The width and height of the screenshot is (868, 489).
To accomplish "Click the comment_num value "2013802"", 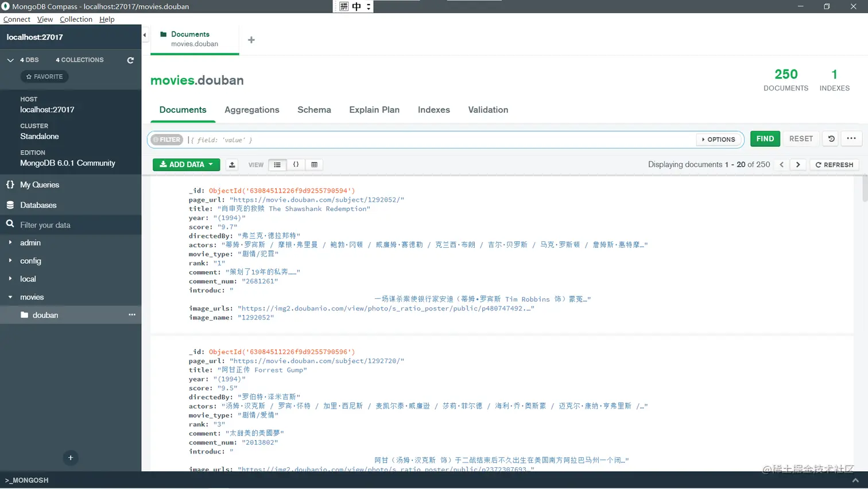I will pyautogui.click(x=260, y=443).
